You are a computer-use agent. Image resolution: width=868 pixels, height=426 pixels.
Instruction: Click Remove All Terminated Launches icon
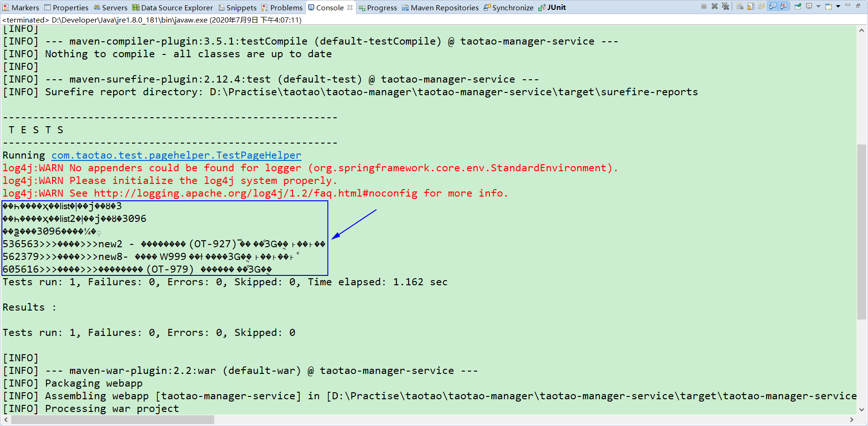pyautogui.click(x=726, y=7)
